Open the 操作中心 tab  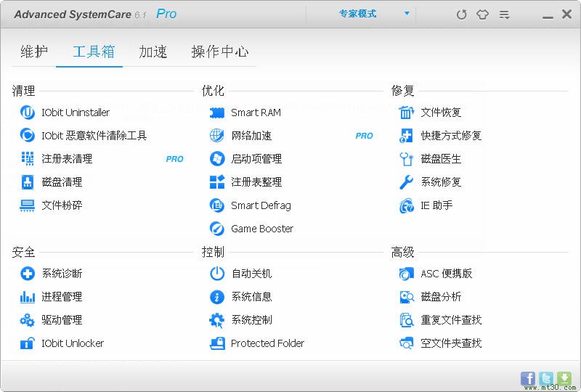tap(220, 52)
